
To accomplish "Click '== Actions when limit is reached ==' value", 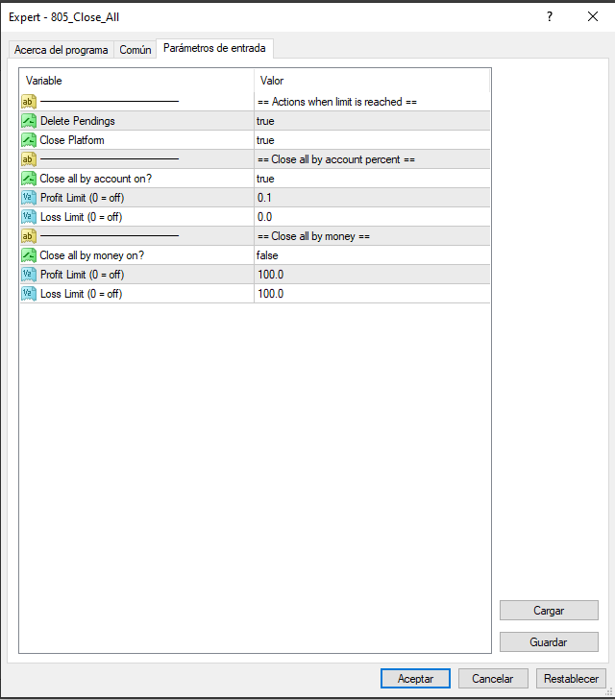I will 337,102.
